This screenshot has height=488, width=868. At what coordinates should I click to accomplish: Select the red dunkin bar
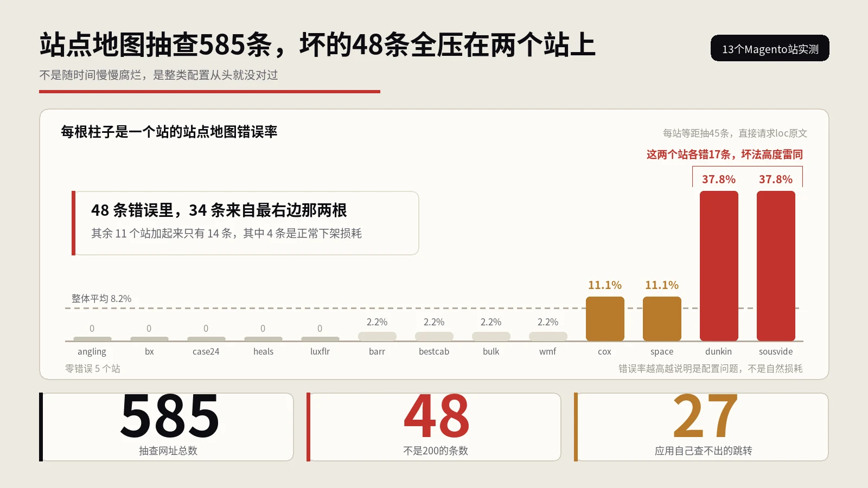tap(719, 266)
